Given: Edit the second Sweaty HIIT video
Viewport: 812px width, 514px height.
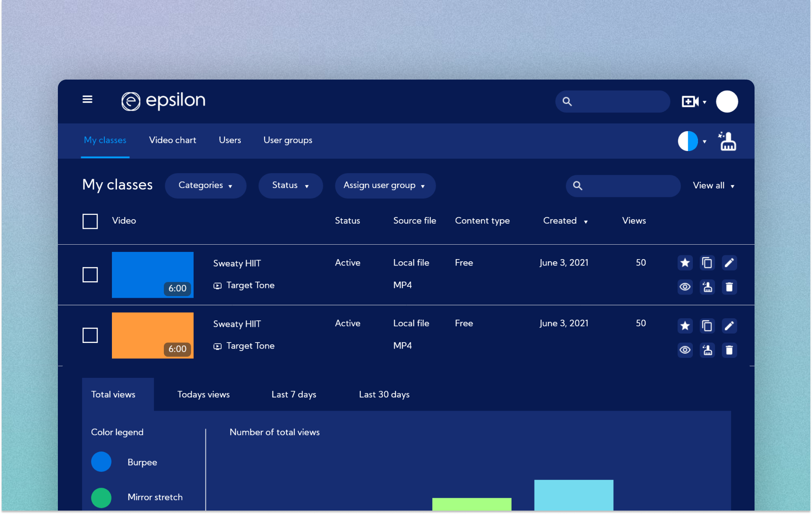Looking at the screenshot, I should (729, 326).
